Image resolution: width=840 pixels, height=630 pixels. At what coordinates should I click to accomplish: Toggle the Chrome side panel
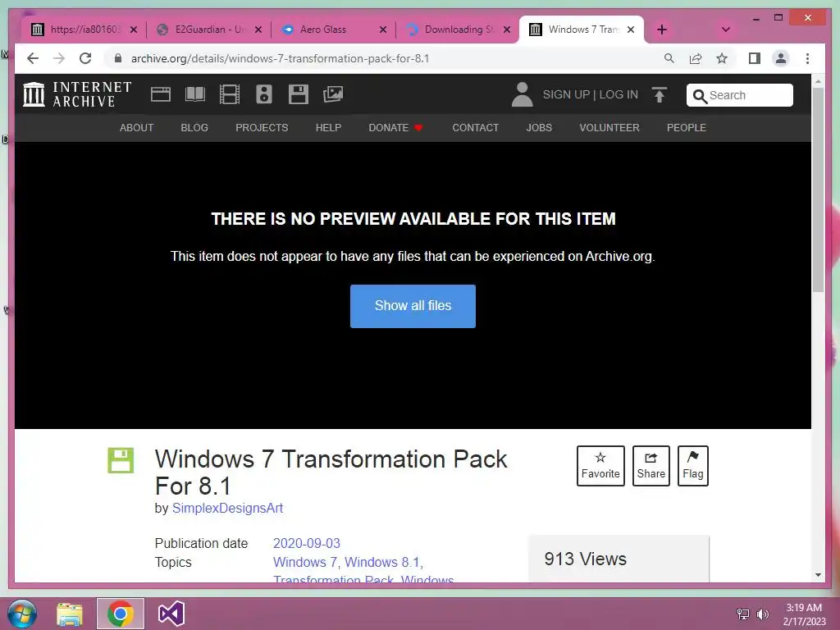point(755,58)
